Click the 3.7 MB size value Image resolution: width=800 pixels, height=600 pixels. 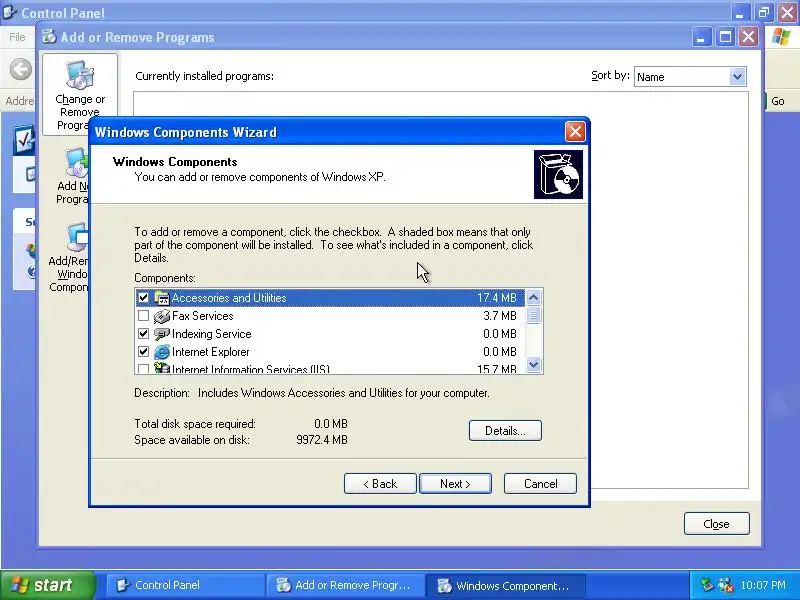(500, 316)
